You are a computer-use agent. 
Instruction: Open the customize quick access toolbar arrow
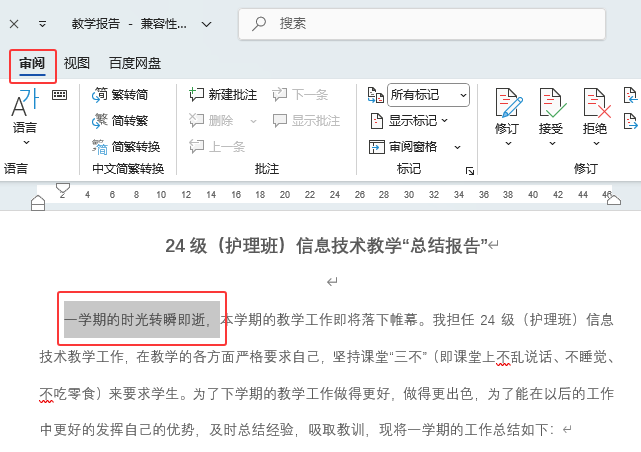[42, 24]
